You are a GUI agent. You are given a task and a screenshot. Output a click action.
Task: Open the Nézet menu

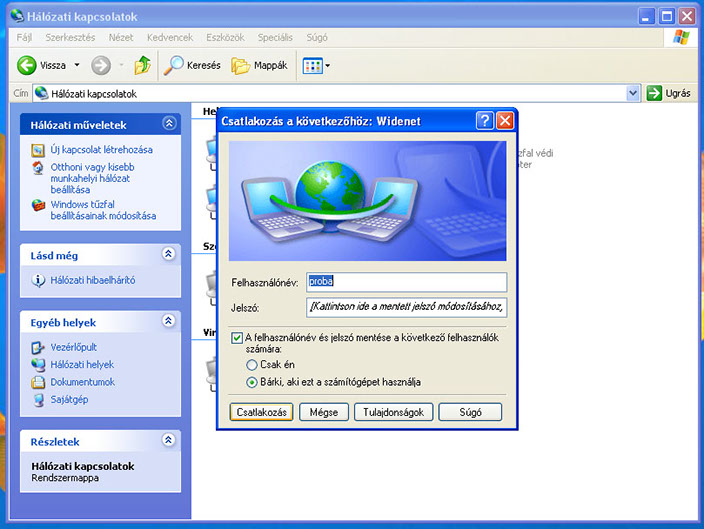coord(121,38)
